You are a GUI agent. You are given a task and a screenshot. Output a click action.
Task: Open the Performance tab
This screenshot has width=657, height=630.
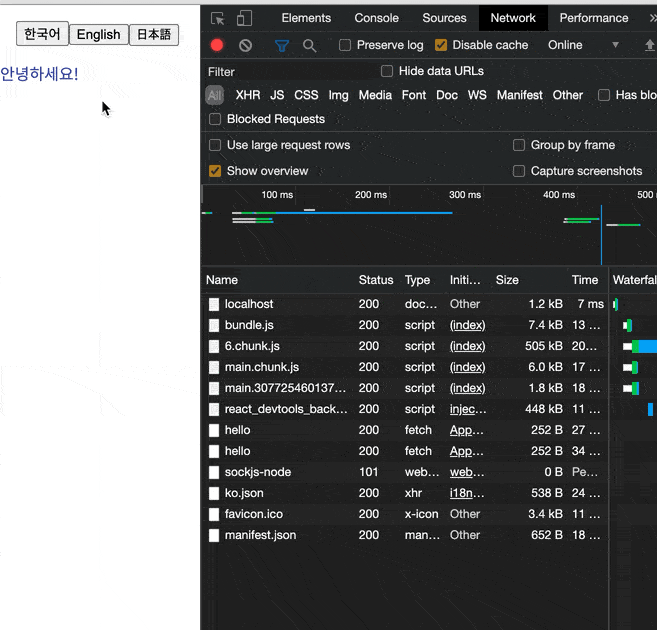594,18
